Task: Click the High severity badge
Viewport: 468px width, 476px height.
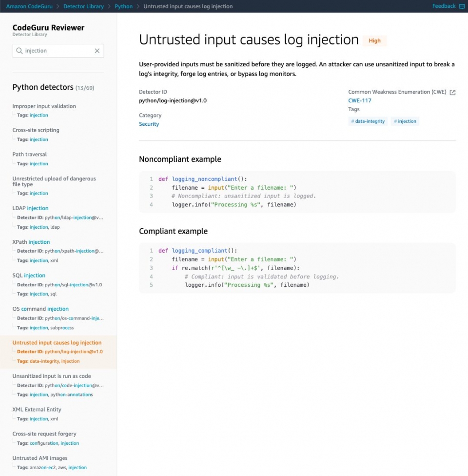Action: point(374,40)
